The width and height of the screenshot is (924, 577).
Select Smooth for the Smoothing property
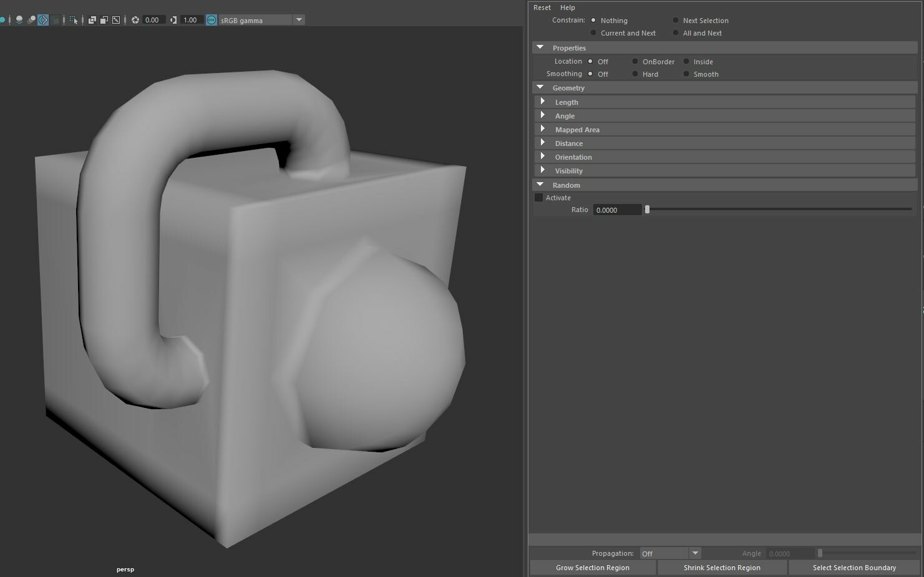(686, 74)
